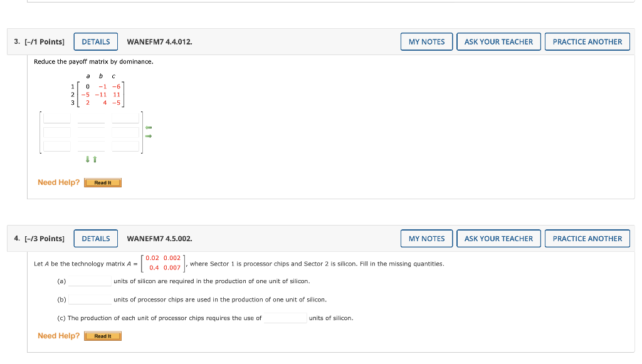This screenshot has width=642, height=364.
Task: Click ASK YOUR TEACHER on question 3
Action: coord(498,41)
